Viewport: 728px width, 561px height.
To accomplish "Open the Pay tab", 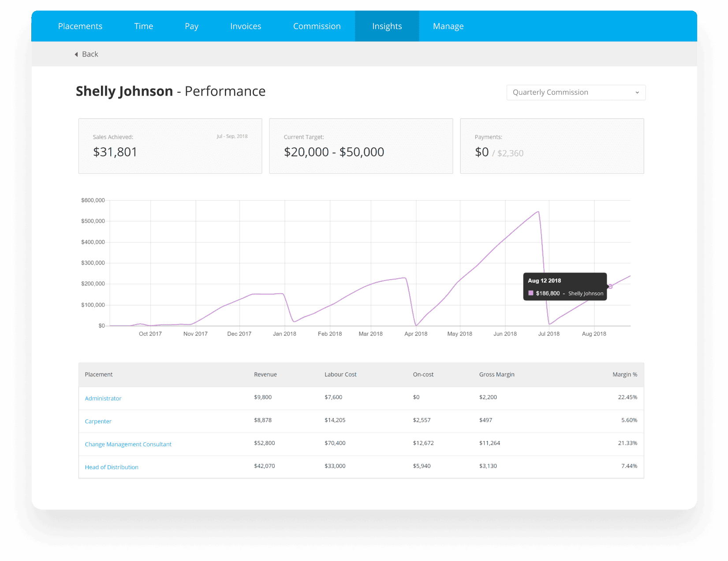I will click(x=192, y=26).
